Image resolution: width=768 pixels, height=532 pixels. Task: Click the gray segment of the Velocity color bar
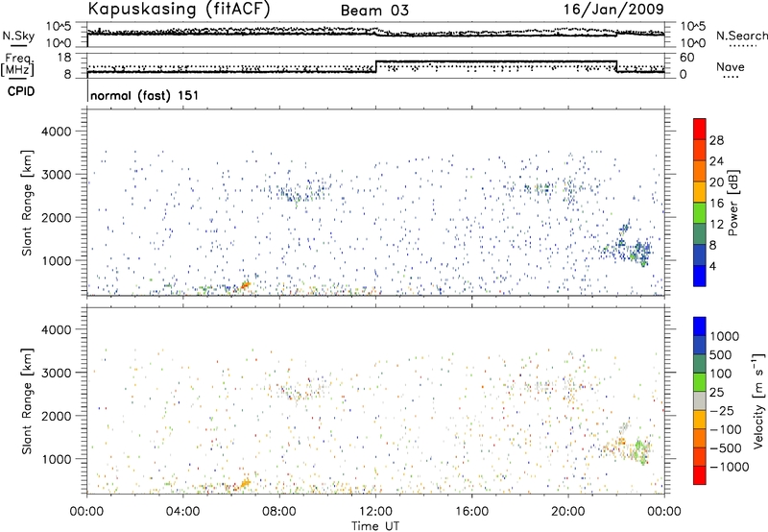coord(700,400)
